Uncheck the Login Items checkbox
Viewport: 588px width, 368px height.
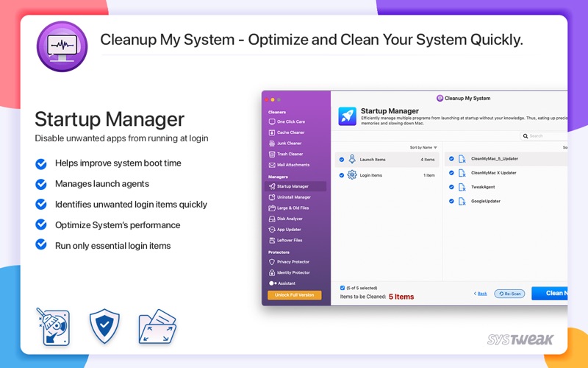(342, 175)
